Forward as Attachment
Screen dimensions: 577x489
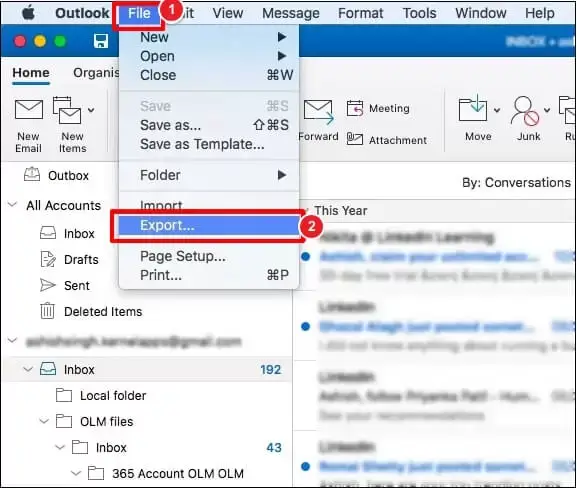click(x=387, y=140)
